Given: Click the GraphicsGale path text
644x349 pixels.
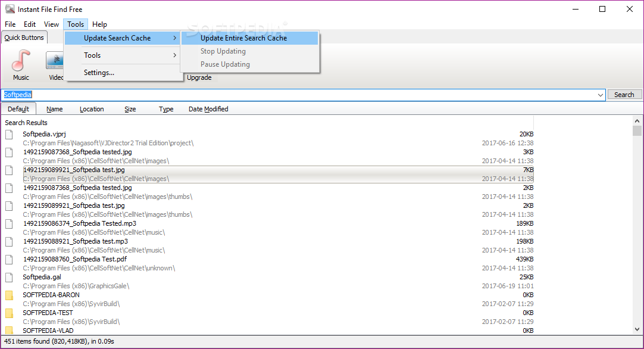Looking at the screenshot, I should 76,286.
